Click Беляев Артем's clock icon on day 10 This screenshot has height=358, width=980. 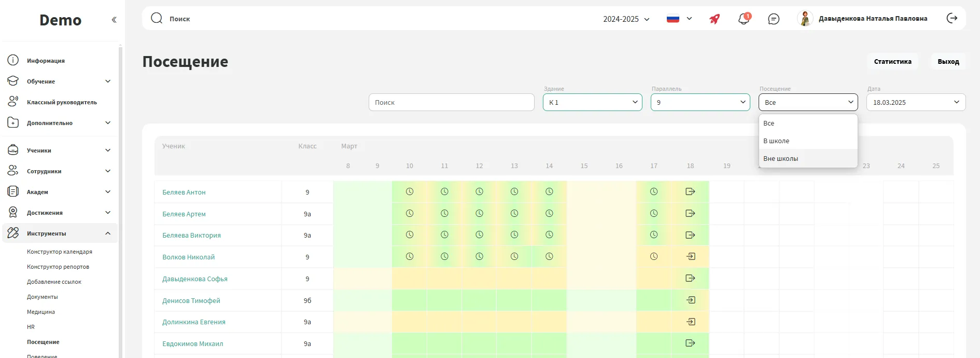(410, 214)
